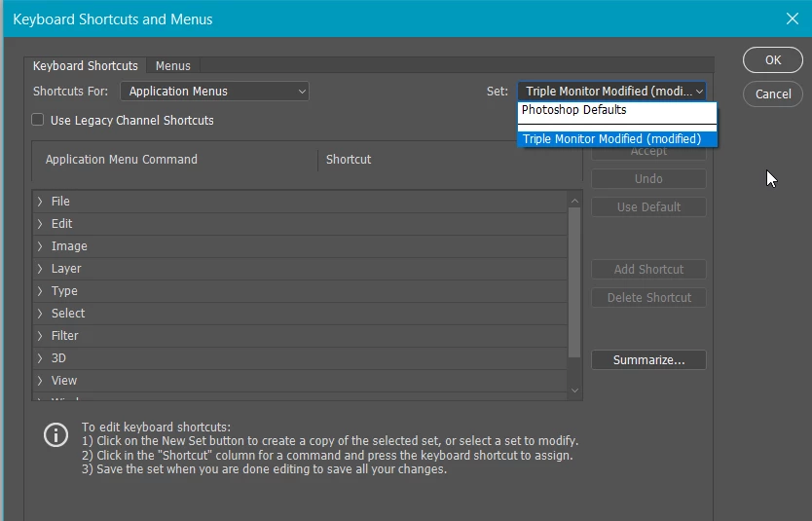Click the command list scrollbar thumb

(574, 282)
